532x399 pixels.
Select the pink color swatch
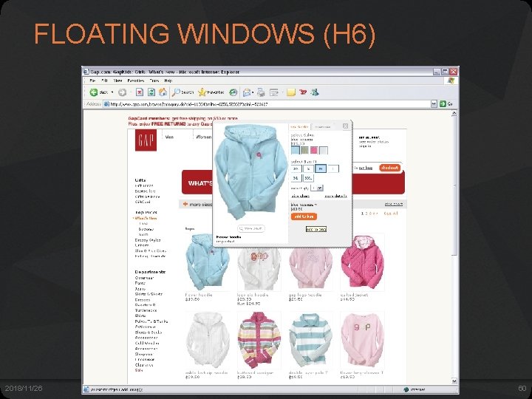click(314, 150)
